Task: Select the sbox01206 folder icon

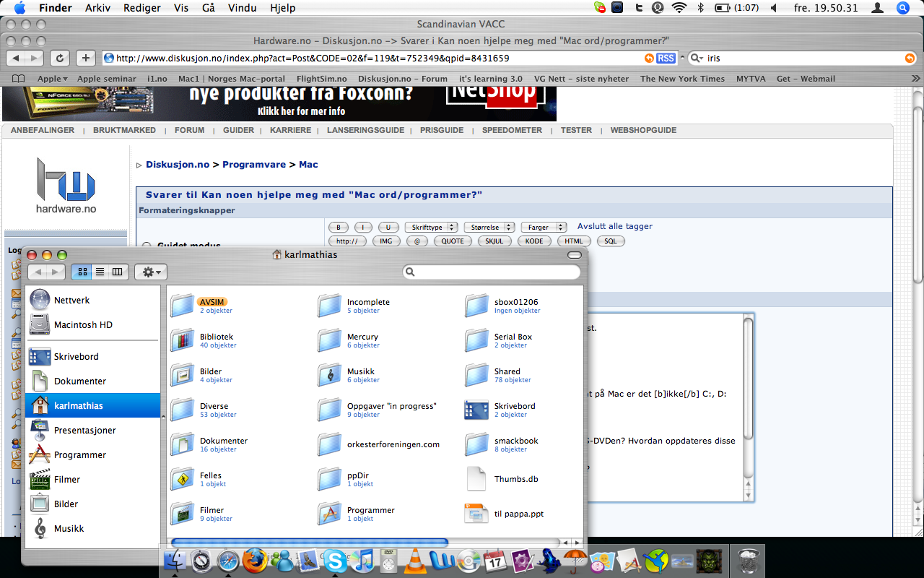Action: click(477, 306)
